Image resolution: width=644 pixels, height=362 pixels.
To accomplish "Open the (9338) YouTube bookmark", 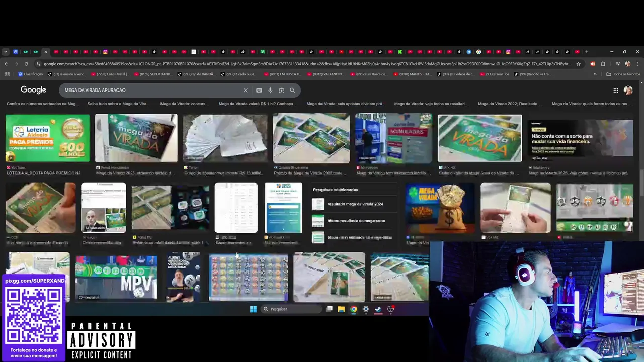I will (495, 74).
